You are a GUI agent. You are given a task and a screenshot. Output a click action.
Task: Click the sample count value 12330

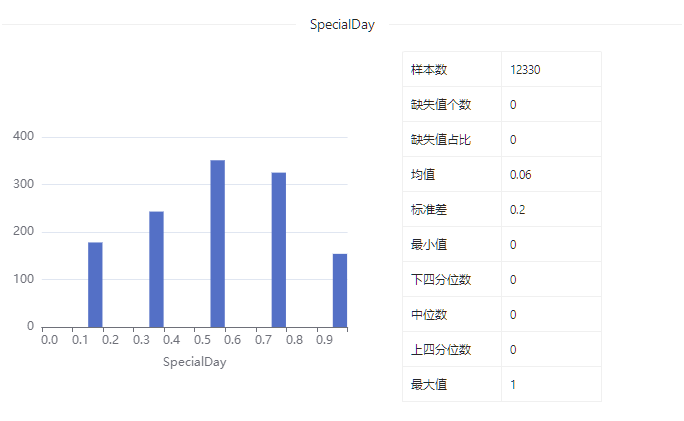(525, 70)
